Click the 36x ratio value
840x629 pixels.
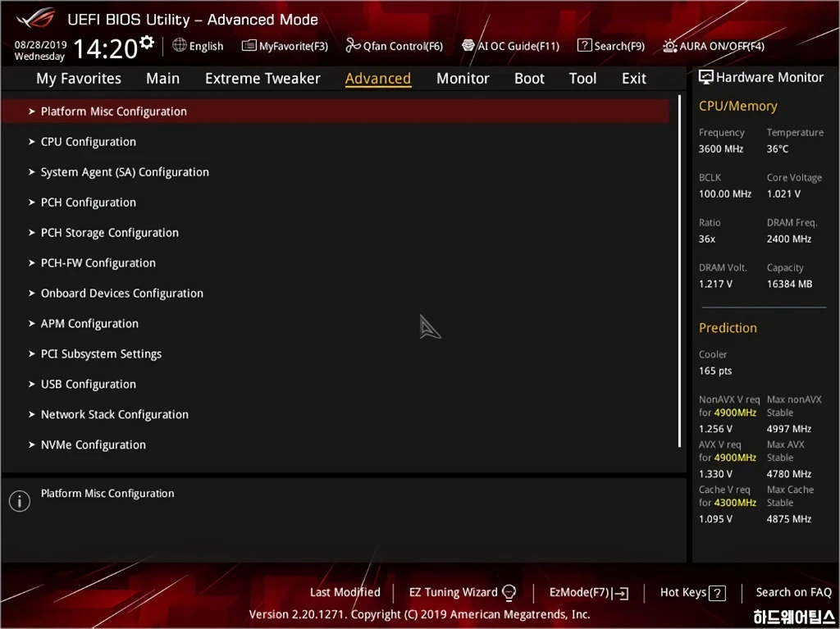point(706,239)
